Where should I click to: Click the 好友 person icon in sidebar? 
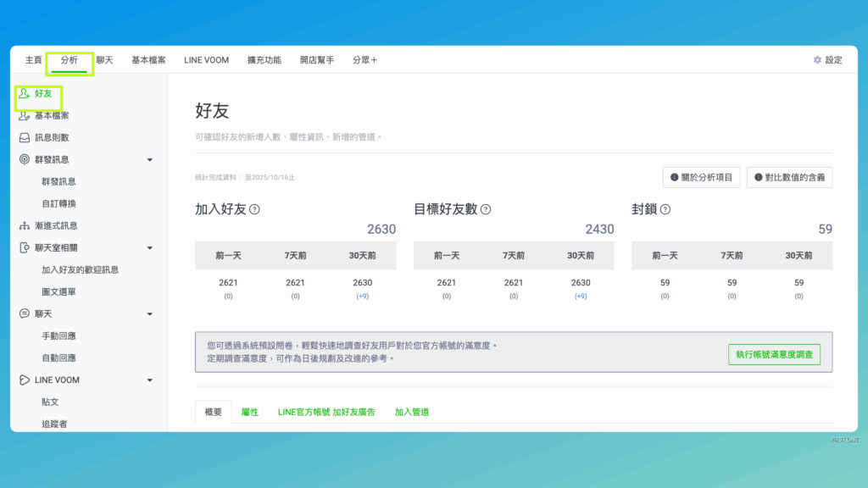[25, 93]
